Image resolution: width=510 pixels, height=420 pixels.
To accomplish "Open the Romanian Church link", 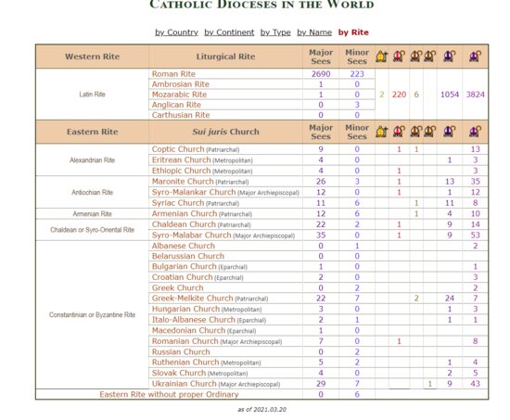I will tap(185, 341).
